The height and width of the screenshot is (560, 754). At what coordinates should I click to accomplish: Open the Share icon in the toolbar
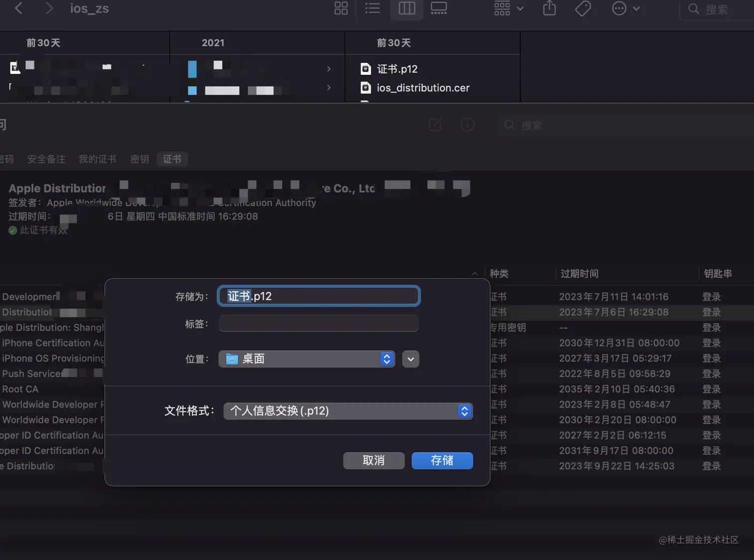(x=549, y=8)
